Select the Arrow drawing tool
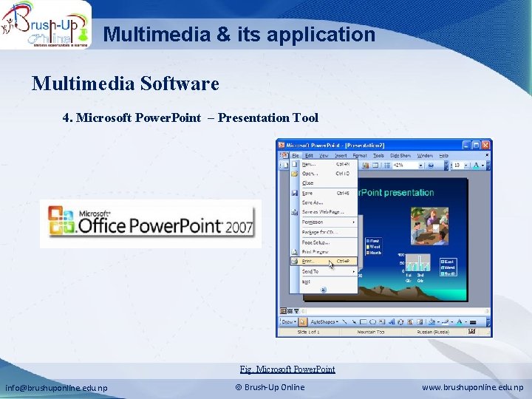The width and height of the screenshot is (532, 399). tap(354, 322)
